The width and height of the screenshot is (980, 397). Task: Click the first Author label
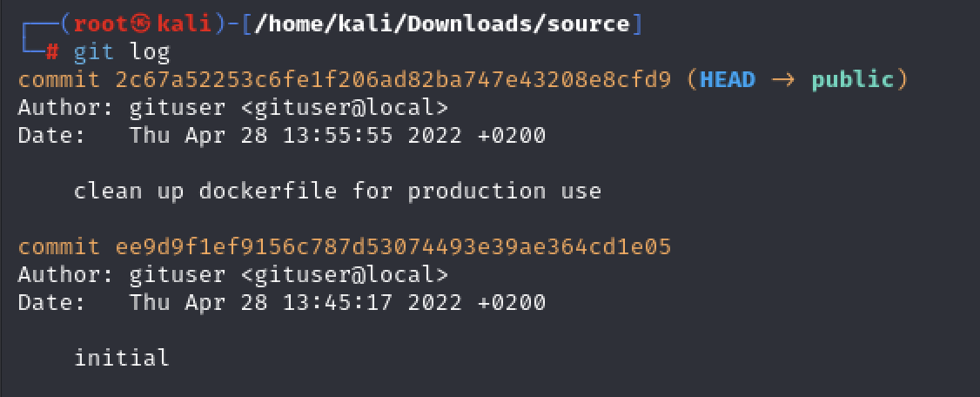pyautogui.click(x=65, y=108)
